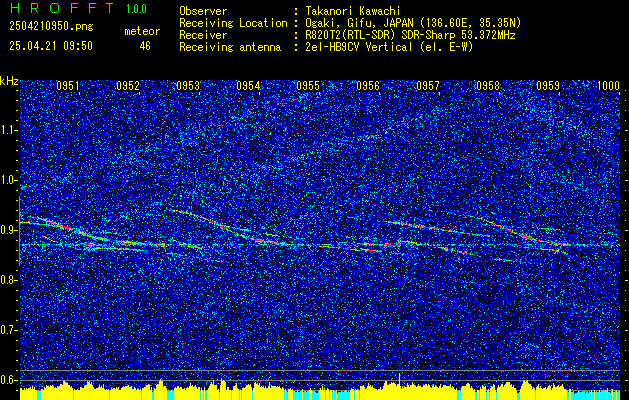Click the 0955 time marker
The image size is (629, 400).
(x=308, y=85)
